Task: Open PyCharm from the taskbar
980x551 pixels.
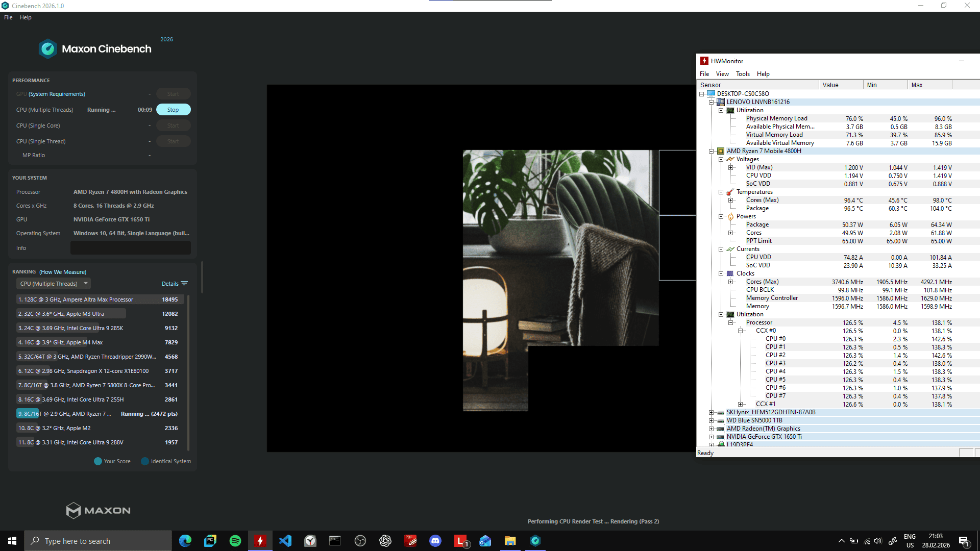Action: tap(210, 541)
